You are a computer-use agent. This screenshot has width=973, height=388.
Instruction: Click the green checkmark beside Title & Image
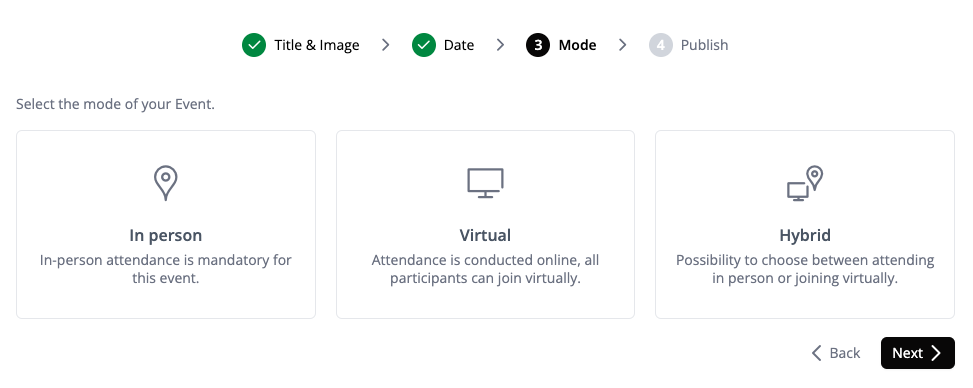pyautogui.click(x=254, y=45)
